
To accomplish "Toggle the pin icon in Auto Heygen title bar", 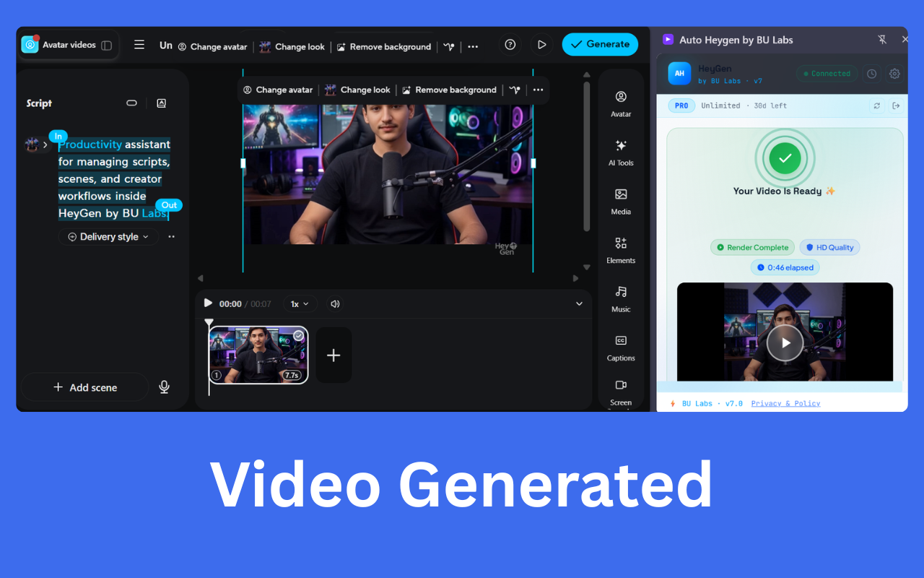I will point(882,40).
